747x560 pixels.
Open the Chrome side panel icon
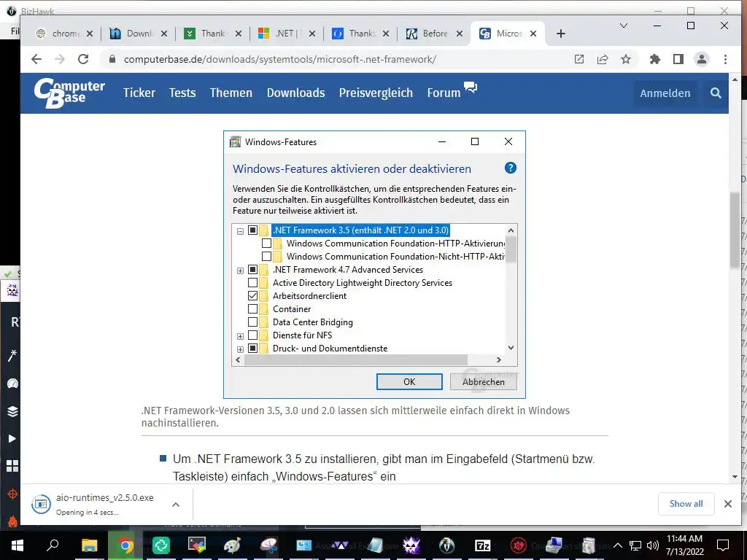click(678, 59)
